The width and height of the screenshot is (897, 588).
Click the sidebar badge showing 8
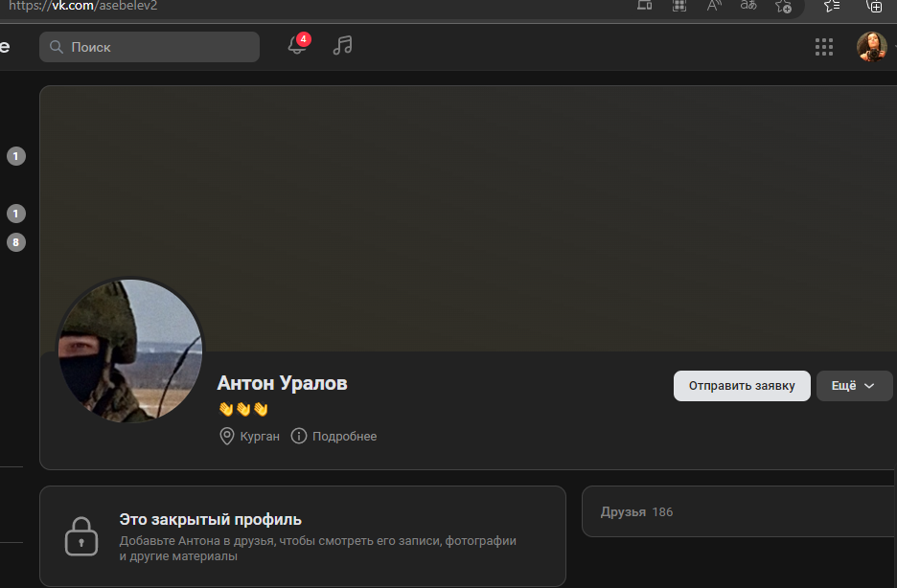16,242
